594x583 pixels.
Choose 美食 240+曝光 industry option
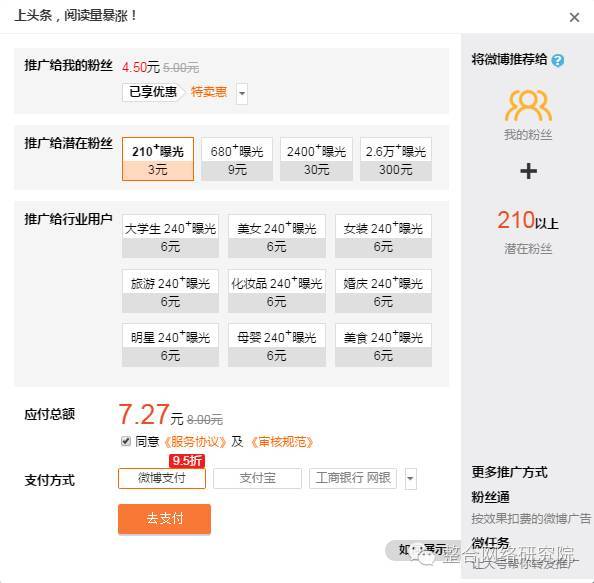coord(383,345)
